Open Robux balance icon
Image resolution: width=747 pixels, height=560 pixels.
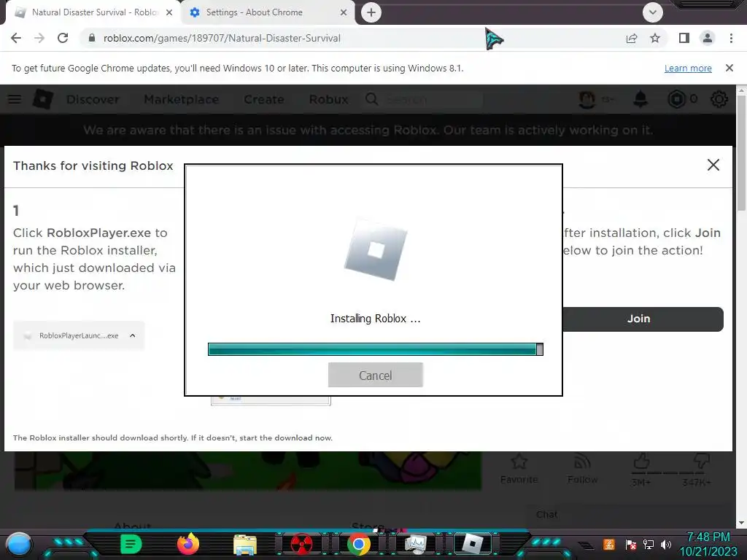click(x=676, y=99)
